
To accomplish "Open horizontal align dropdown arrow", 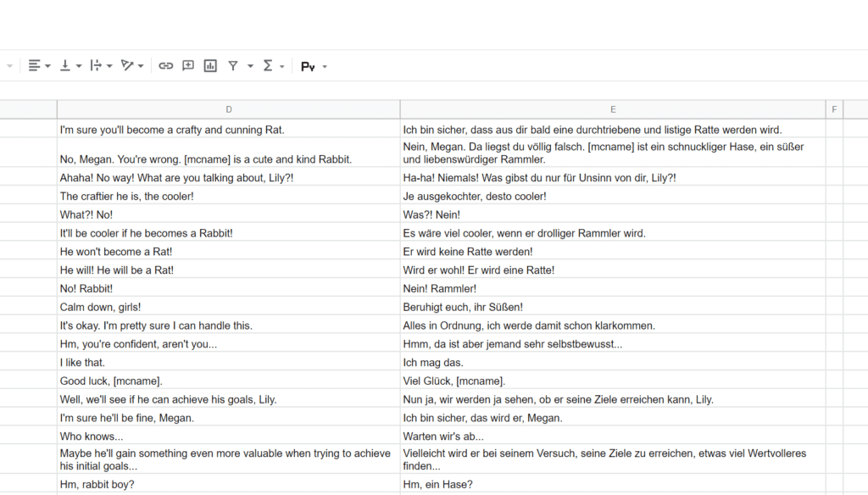I will click(x=47, y=66).
